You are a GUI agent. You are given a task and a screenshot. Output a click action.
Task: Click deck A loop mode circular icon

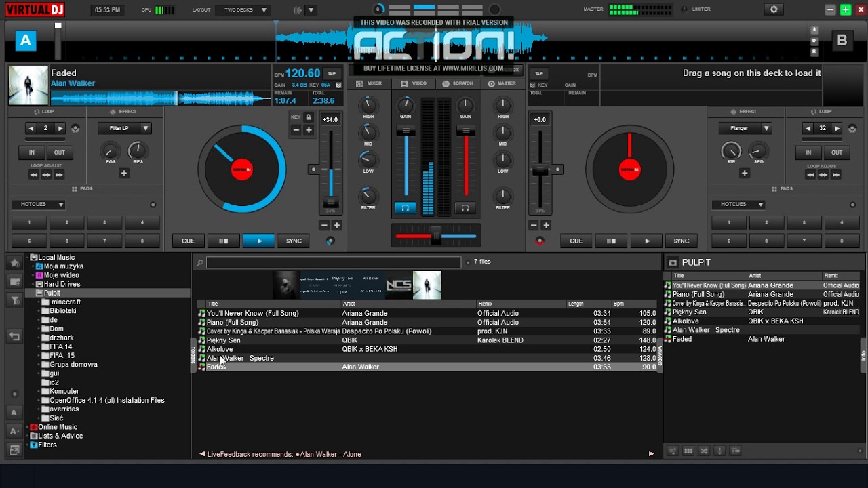(x=75, y=128)
